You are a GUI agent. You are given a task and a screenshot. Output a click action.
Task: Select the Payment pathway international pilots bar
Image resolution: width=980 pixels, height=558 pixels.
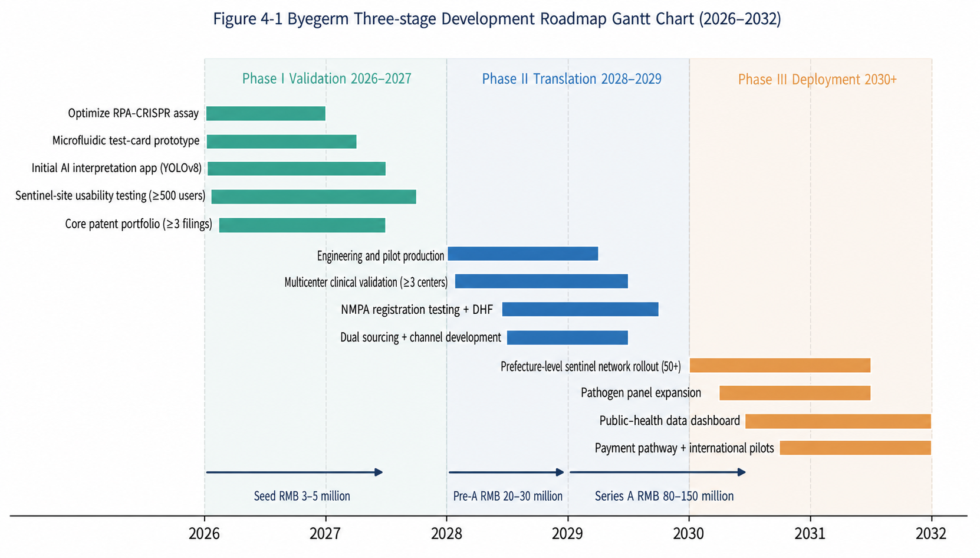pyautogui.click(x=856, y=448)
